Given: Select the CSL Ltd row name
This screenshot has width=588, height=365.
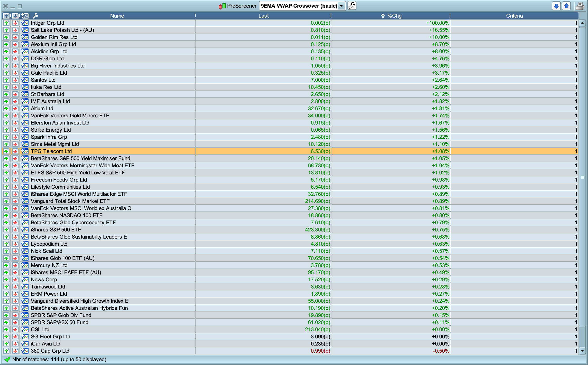Looking at the screenshot, I should (40, 329).
